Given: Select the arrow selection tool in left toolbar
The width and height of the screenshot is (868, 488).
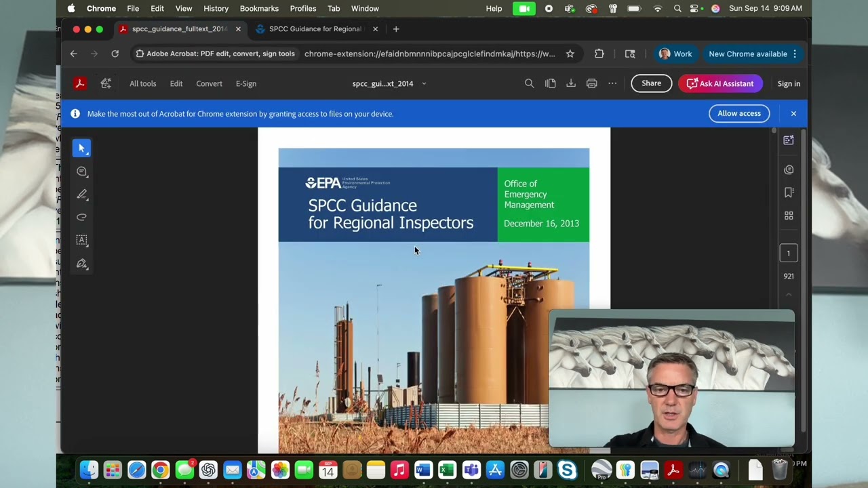Looking at the screenshot, I should click(x=81, y=148).
